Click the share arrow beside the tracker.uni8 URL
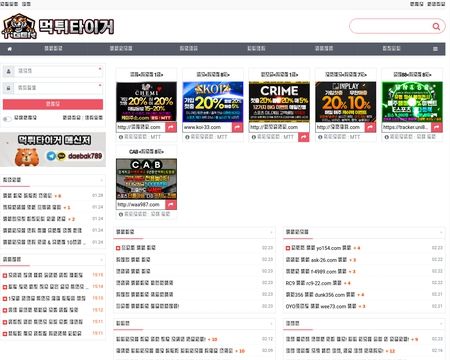 [437, 127]
